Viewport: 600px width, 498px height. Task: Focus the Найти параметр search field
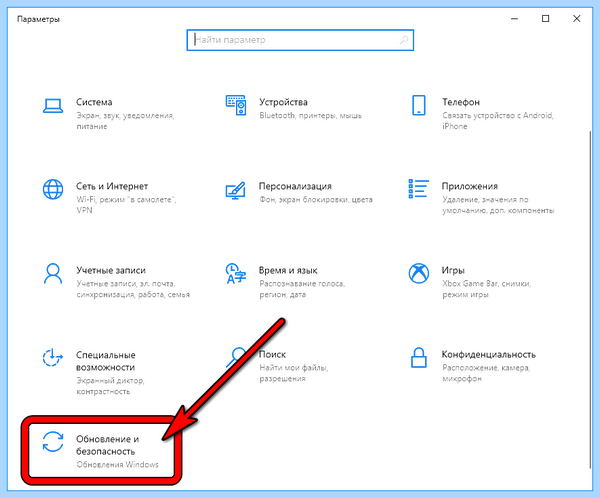click(x=300, y=40)
